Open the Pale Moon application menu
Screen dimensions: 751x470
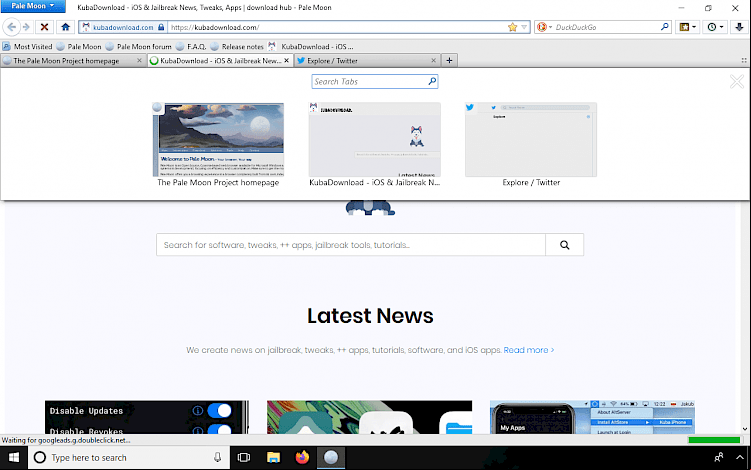pos(33,6)
